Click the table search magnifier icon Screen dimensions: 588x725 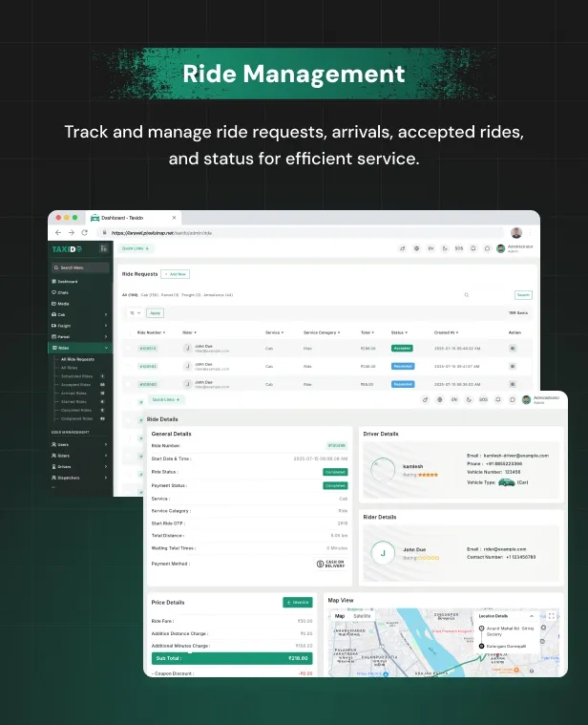coord(466,295)
